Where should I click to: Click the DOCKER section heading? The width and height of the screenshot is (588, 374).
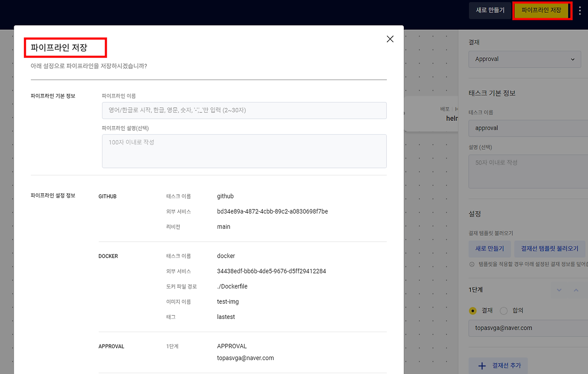(x=108, y=256)
